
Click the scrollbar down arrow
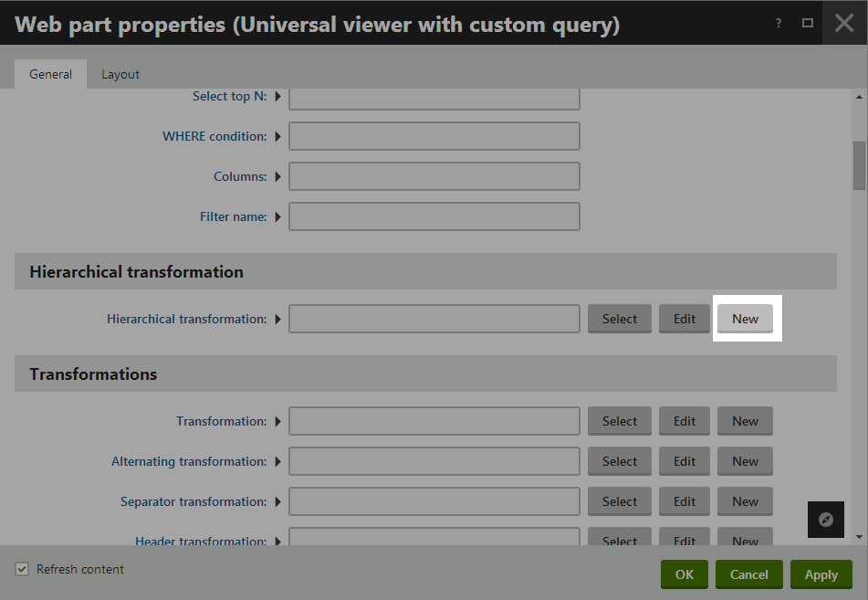click(x=859, y=537)
